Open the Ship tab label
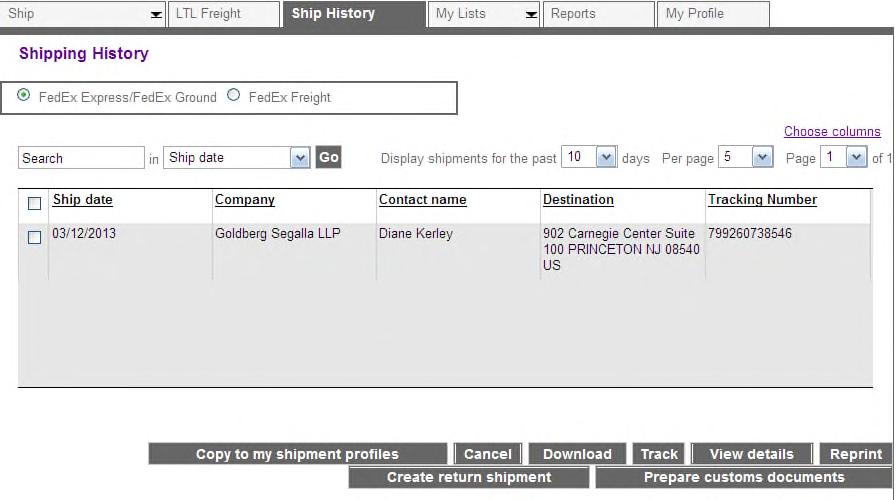Screen dimensions: 896x500 click(21, 14)
